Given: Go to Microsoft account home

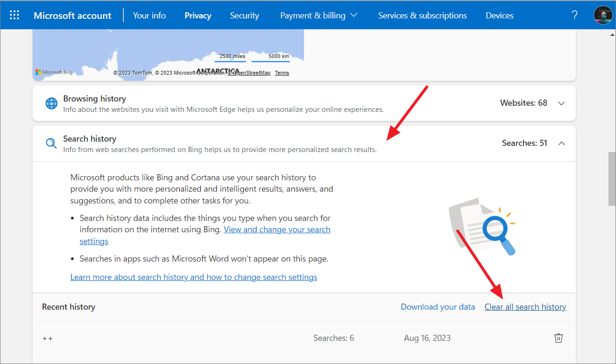Looking at the screenshot, I should click(72, 15).
